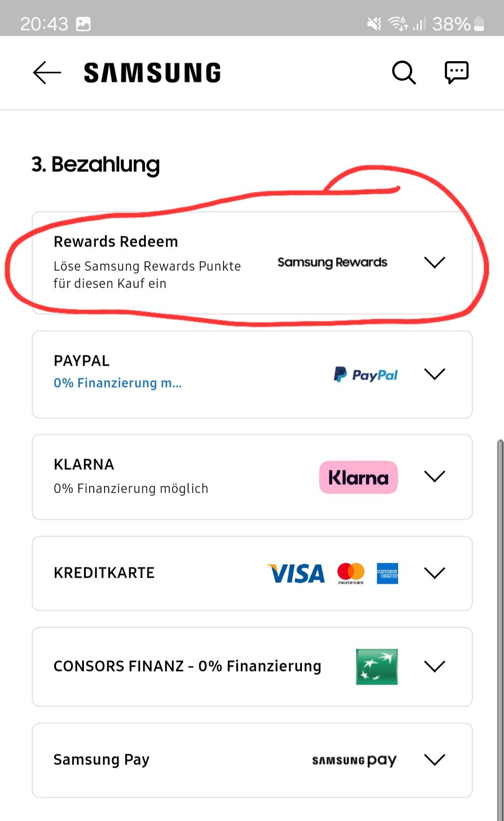
Task: Tap the American Express logo
Action: [x=386, y=573]
